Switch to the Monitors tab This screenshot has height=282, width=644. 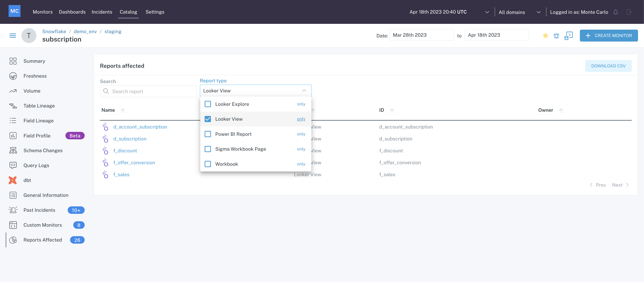click(43, 12)
